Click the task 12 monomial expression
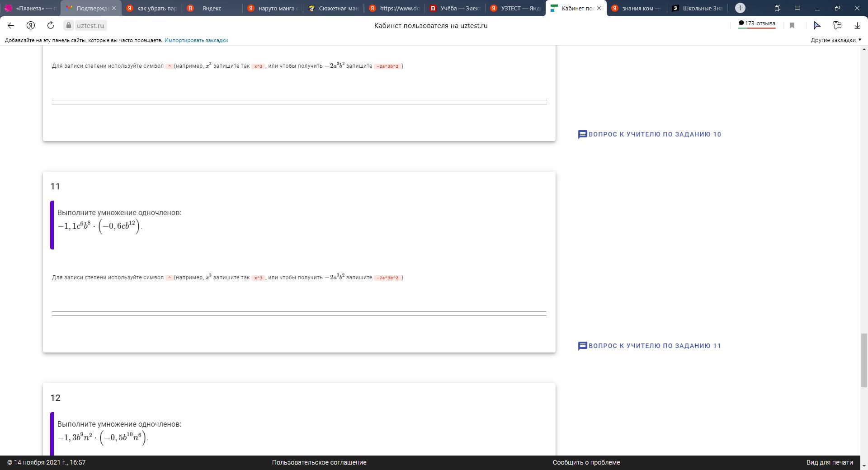Viewport: 868px width, 470px height. click(x=103, y=437)
